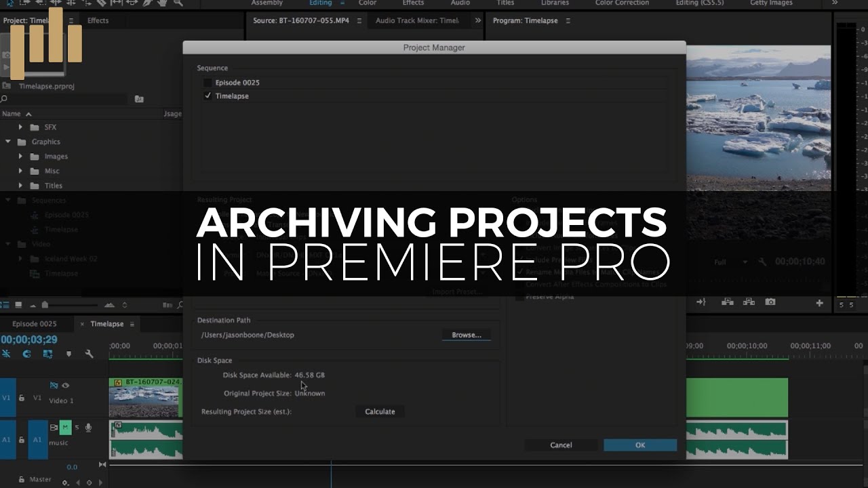Click the Extract button in Program monitor
This screenshot has height=488, width=868.
749,302
